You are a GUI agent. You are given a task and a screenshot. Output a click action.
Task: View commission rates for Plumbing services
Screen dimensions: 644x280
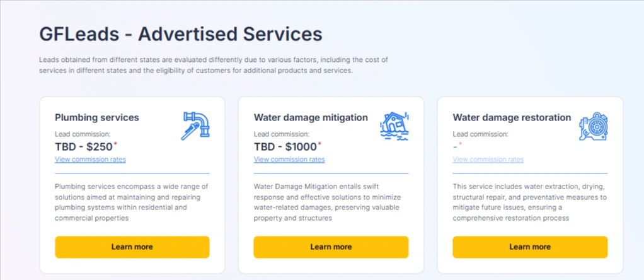click(x=90, y=160)
